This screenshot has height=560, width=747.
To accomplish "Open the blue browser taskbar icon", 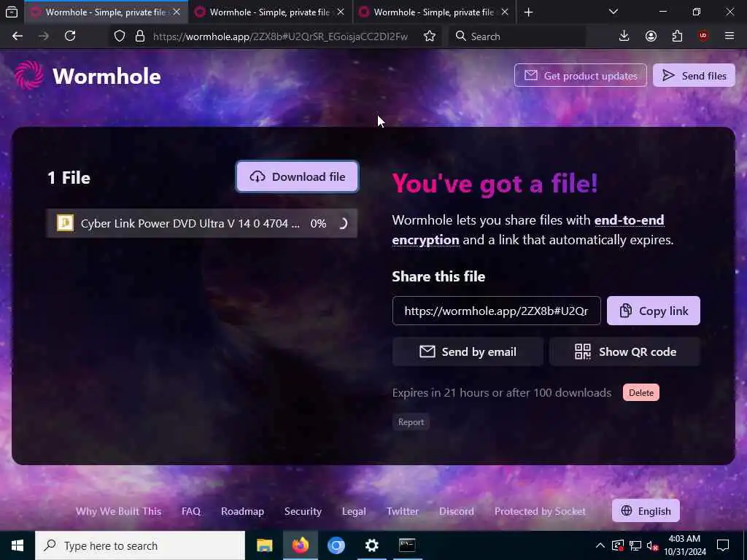I will [x=336, y=545].
